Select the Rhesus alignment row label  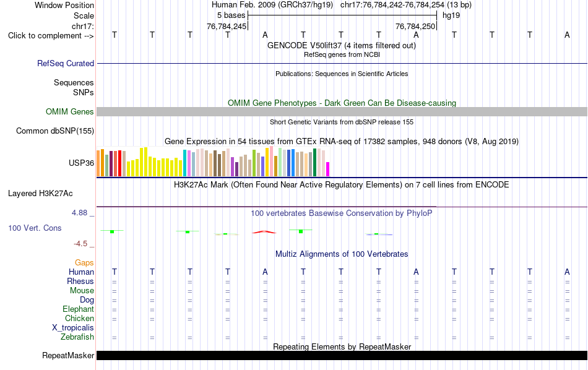(80, 281)
